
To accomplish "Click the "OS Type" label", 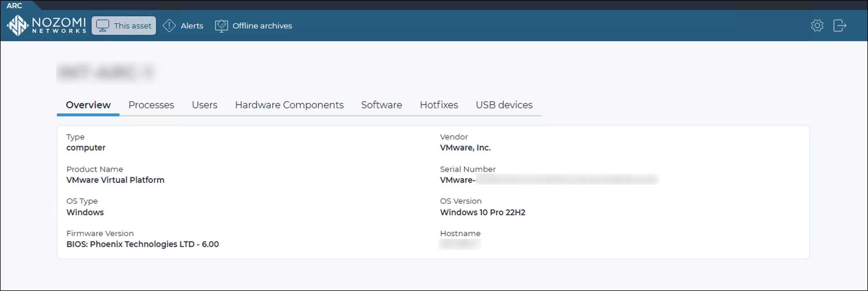I will 82,201.
